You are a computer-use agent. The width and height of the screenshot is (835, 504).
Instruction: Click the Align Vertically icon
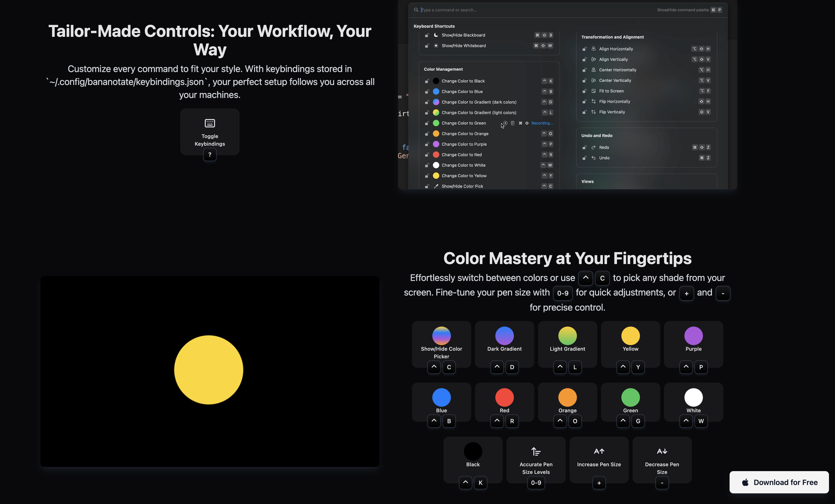(593, 59)
